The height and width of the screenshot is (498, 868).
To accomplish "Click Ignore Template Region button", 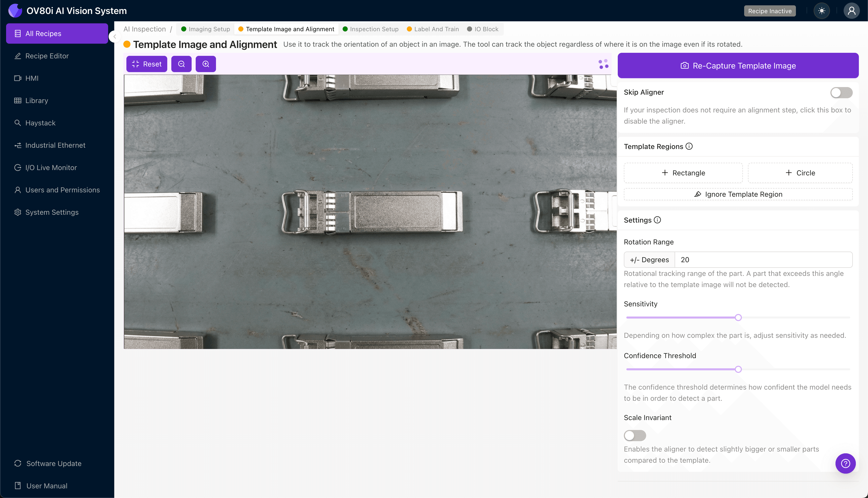I will [738, 194].
